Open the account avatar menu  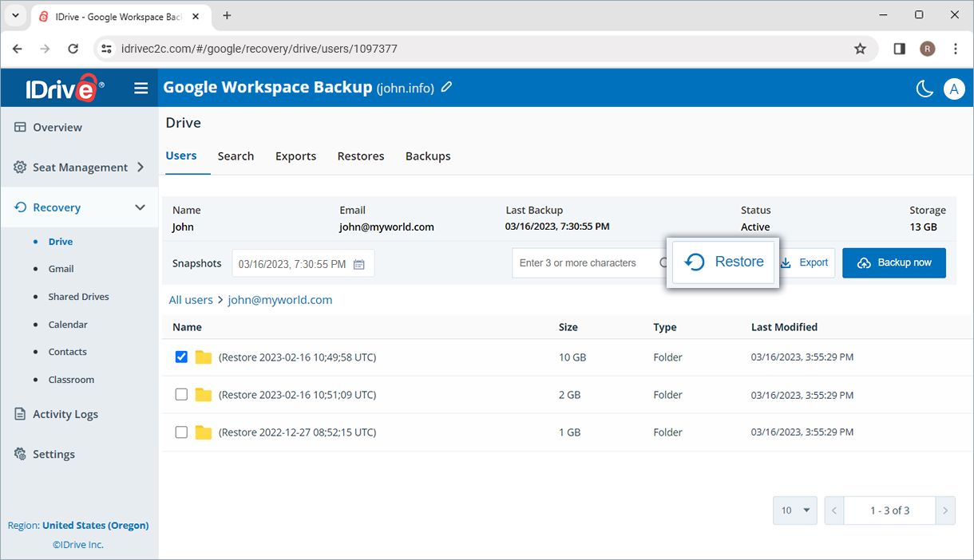click(x=954, y=89)
